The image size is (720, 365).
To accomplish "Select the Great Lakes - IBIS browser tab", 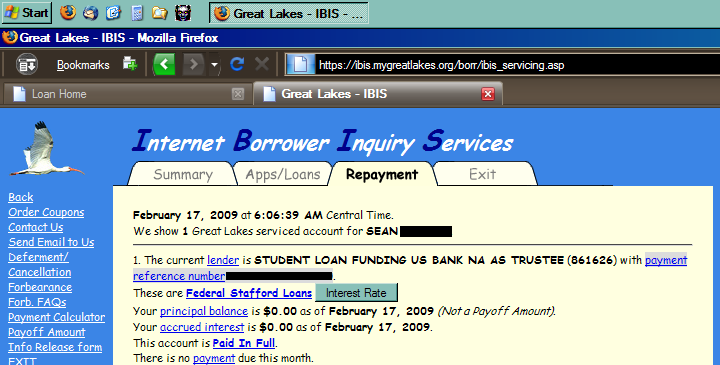I will coord(377,94).
